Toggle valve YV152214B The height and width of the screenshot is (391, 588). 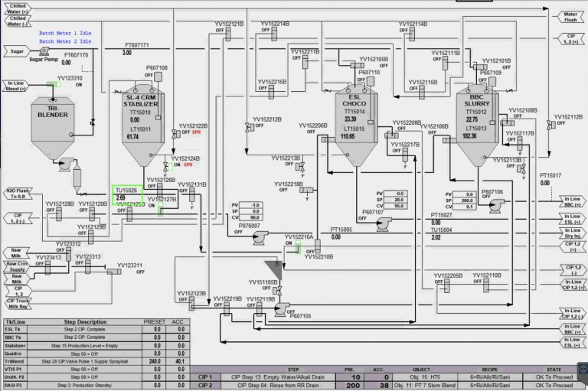[x=274, y=34]
